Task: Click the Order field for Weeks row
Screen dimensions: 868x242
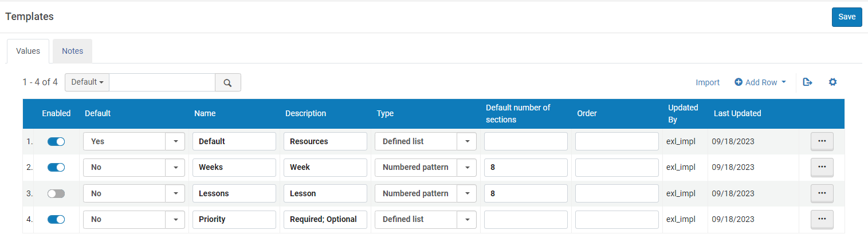Action: pyautogui.click(x=617, y=167)
